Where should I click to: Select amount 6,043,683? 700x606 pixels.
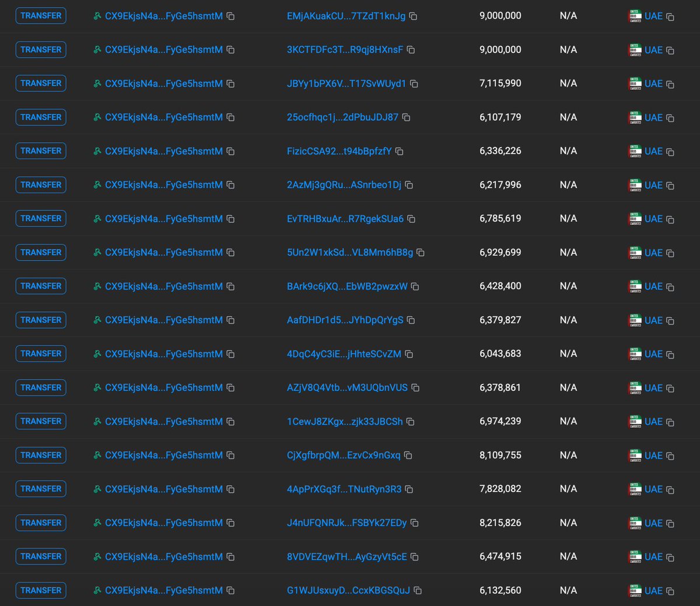point(501,354)
